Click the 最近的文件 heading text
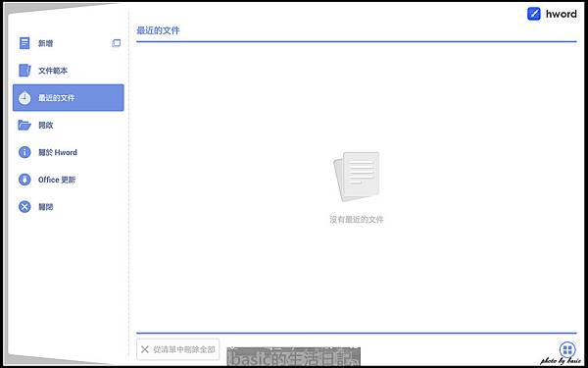 point(158,30)
